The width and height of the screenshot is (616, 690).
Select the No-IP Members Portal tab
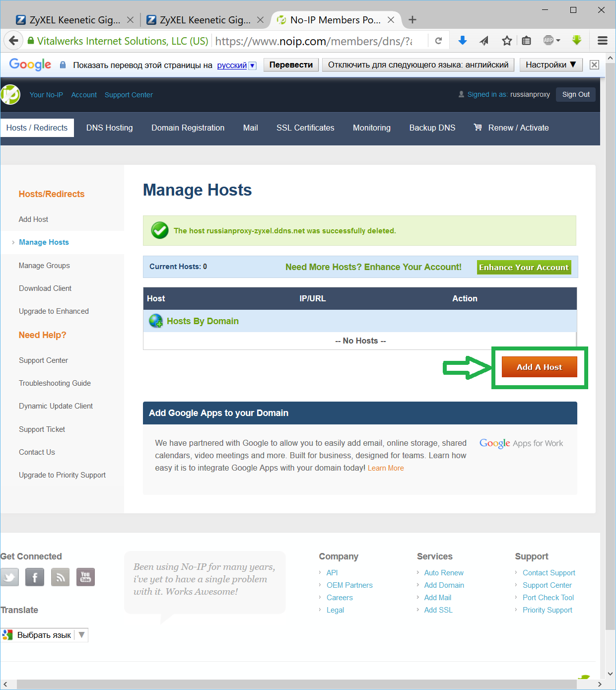(x=335, y=20)
